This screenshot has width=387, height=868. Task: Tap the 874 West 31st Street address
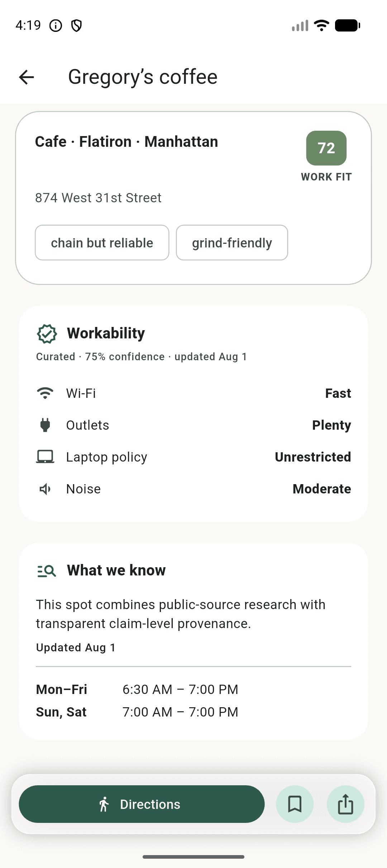click(98, 198)
